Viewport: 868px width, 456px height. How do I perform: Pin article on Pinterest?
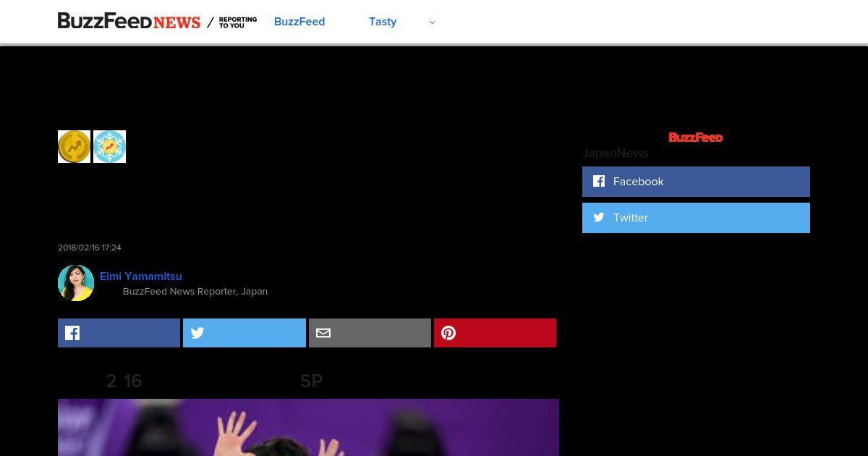(x=495, y=333)
